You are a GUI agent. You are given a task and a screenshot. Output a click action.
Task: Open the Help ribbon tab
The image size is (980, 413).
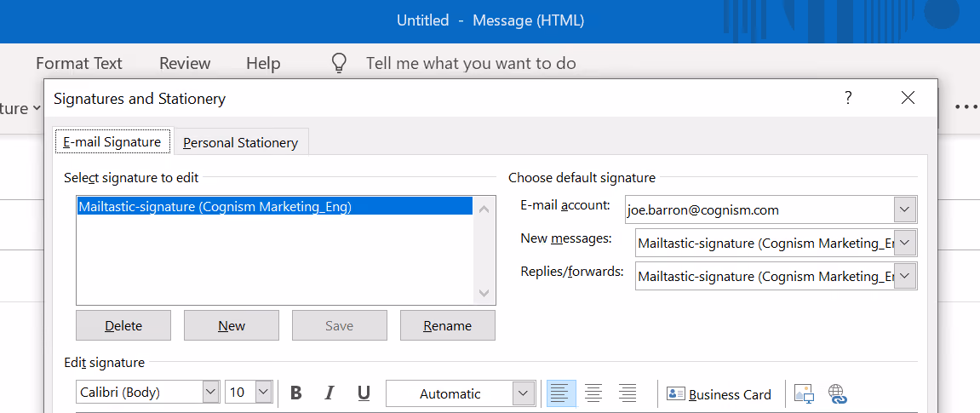click(263, 63)
